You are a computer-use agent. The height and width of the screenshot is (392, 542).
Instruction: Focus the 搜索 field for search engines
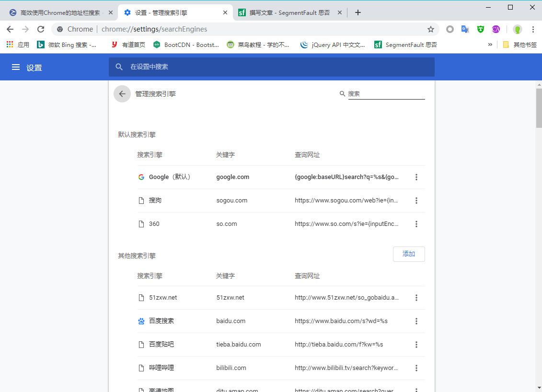pos(386,94)
